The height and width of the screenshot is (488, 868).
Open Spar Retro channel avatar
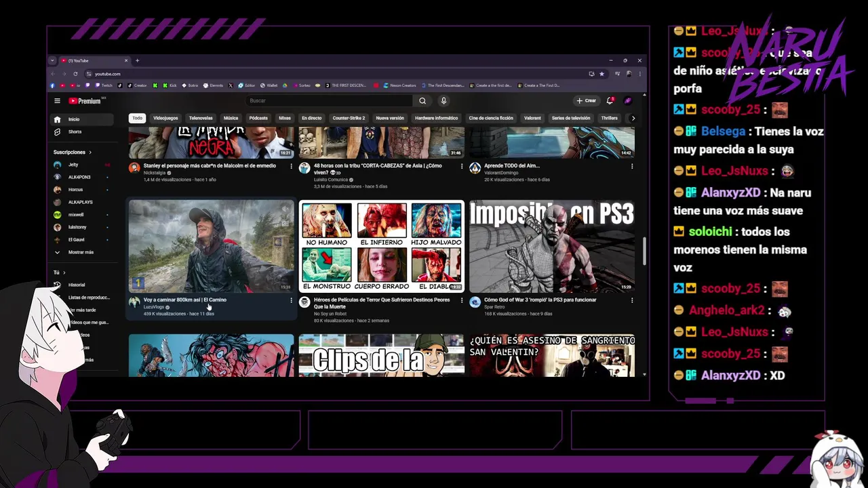(475, 302)
